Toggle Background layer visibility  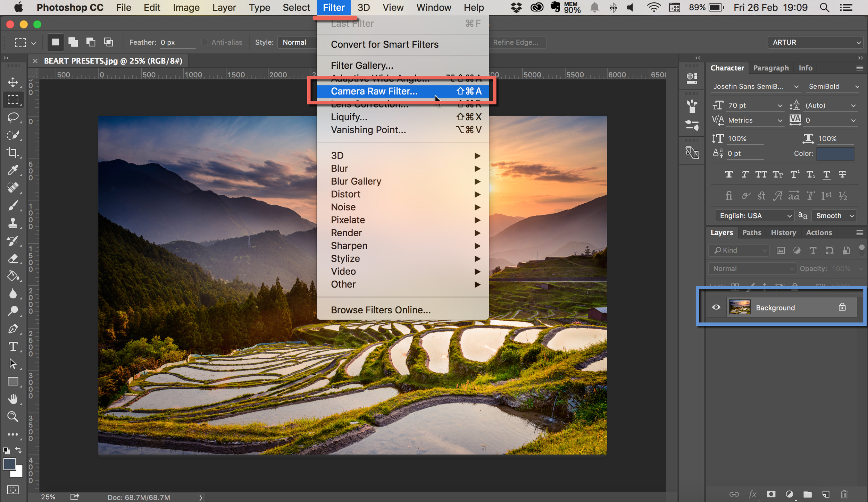tap(716, 307)
